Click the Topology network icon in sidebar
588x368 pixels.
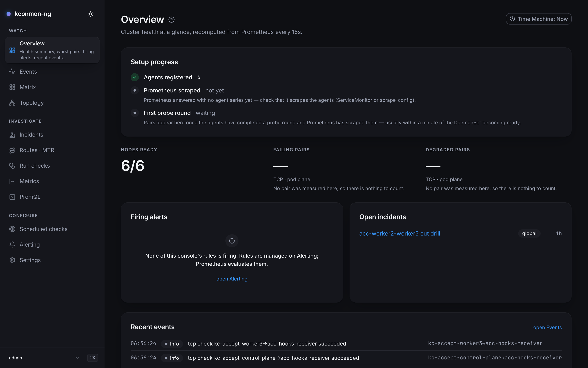click(12, 103)
